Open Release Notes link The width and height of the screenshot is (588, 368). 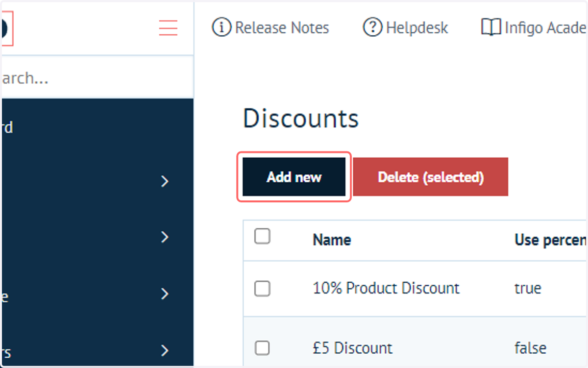(282, 28)
